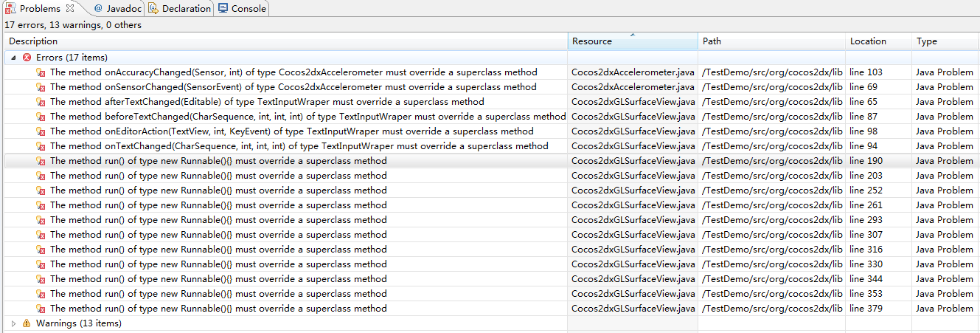Sort by the Resource column header
The image size is (980, 333).
pyautogui.click(x=592, y=41)
